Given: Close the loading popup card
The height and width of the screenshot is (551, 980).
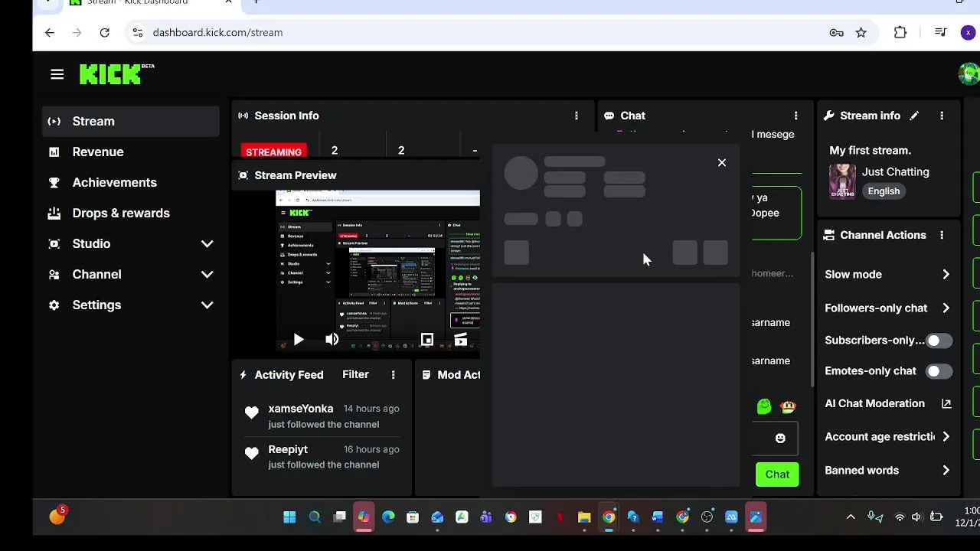Looking at the screenshot, I should coord(722,162).
